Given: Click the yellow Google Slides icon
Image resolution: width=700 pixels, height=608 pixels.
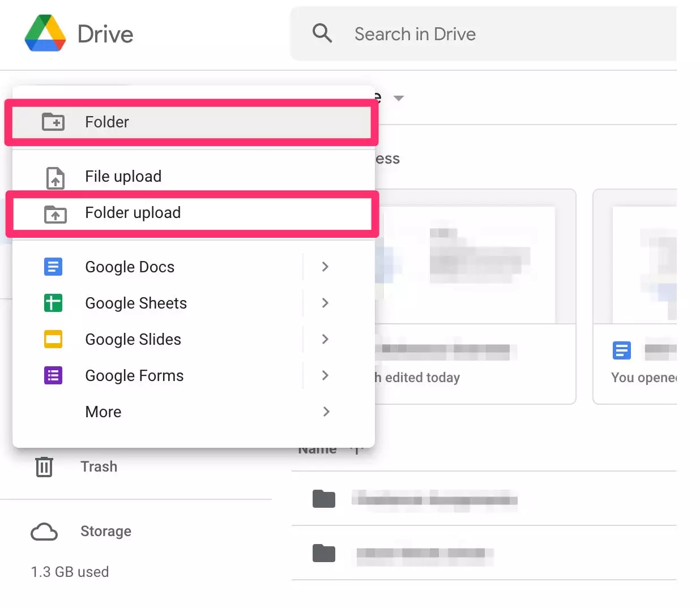Looking at the screenshot, I should click(53, 339).
